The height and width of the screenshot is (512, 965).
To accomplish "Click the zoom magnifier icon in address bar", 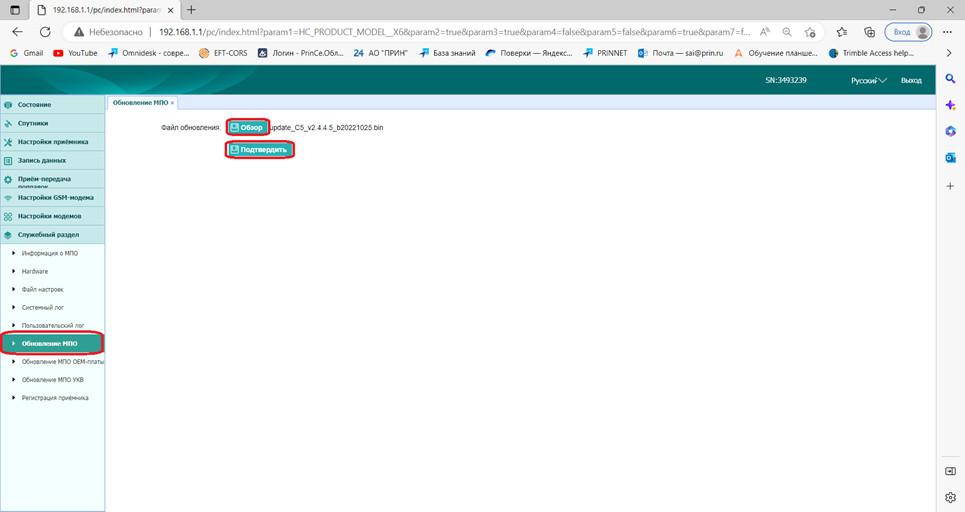I will 787,32.
